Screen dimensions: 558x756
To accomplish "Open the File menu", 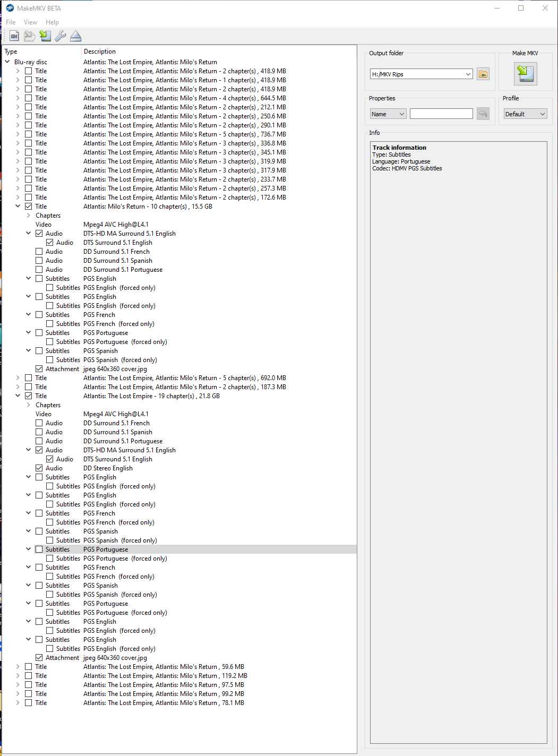I will pos(11,22).
